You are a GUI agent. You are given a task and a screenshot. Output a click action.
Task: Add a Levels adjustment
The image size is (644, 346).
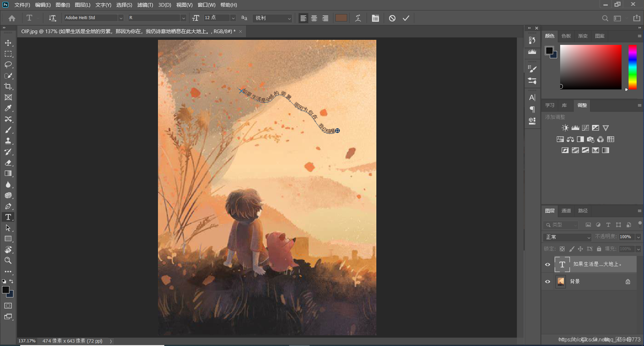(575, 128)
